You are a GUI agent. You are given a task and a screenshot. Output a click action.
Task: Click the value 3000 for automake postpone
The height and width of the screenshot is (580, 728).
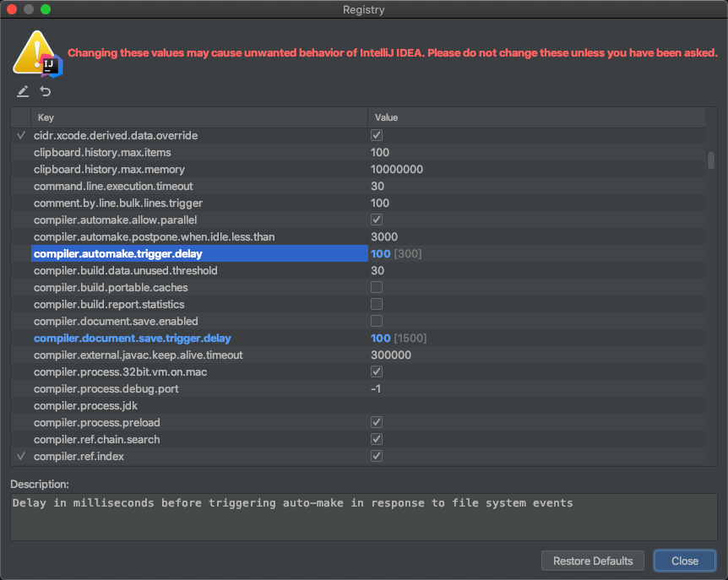pos(383,236)
